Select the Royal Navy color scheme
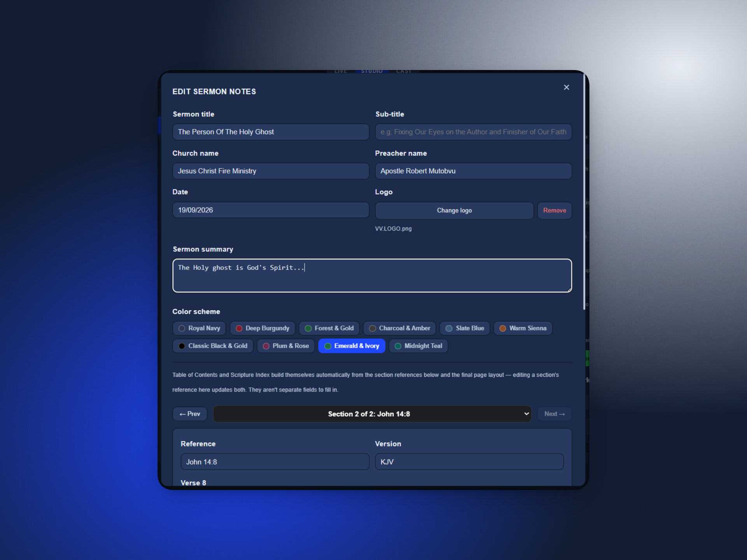Screen dimensions: 747x560 199,328
